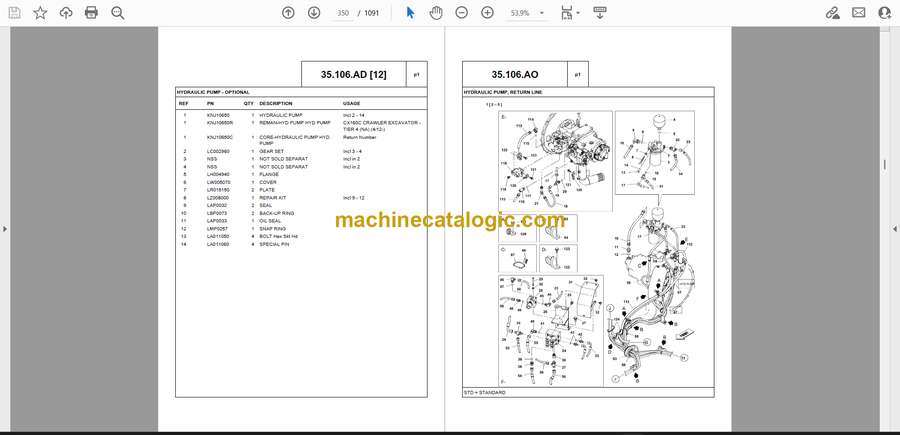Image resolution: width=900 pixels, height=435 pixels.
Task: Click the page number field showing 350
Action: 343,13
